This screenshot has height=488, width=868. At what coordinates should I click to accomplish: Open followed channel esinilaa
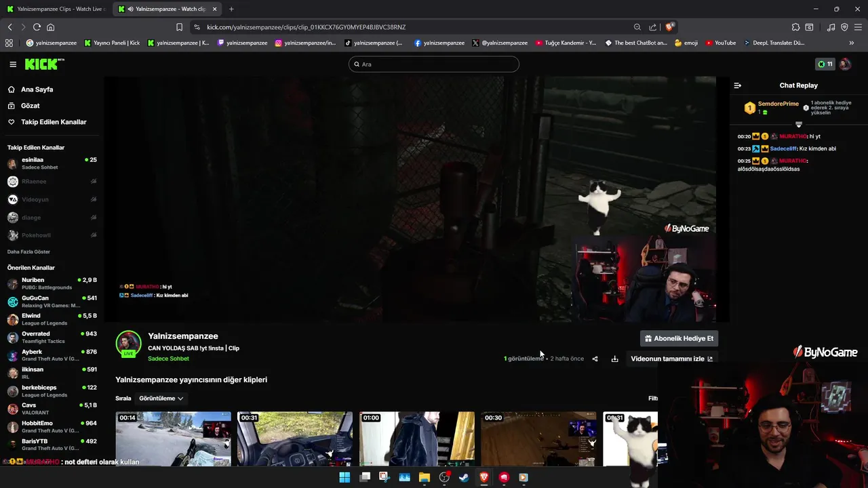52,163
